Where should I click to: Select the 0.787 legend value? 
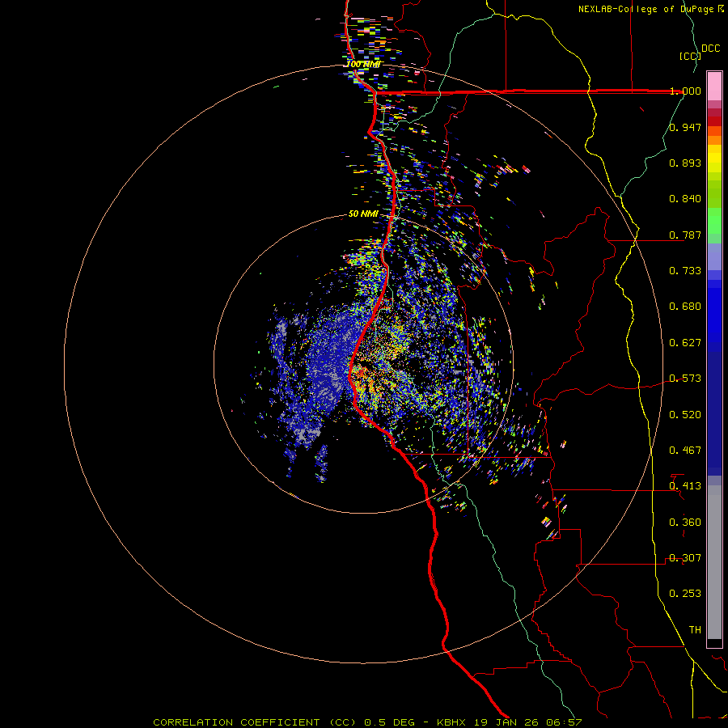point(685,235)
